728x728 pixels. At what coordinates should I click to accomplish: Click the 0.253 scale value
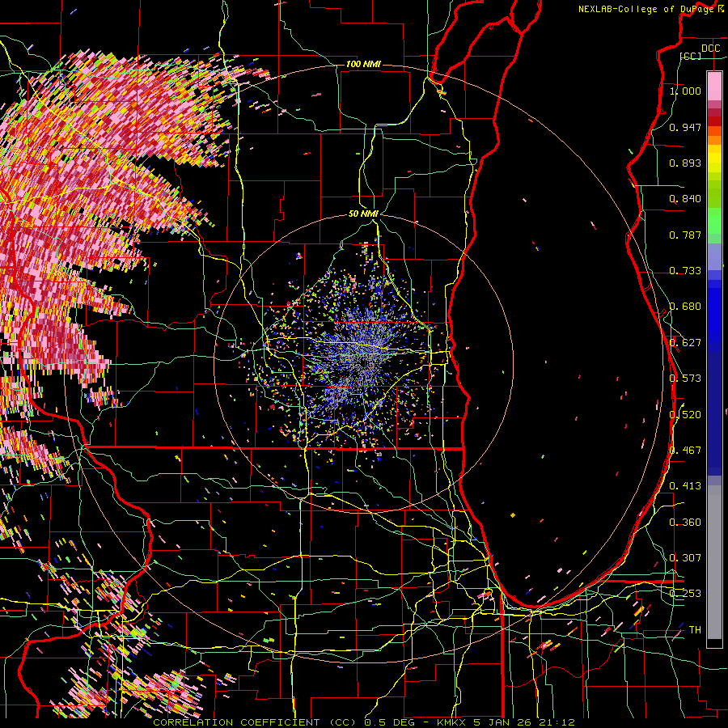(685, 594)
